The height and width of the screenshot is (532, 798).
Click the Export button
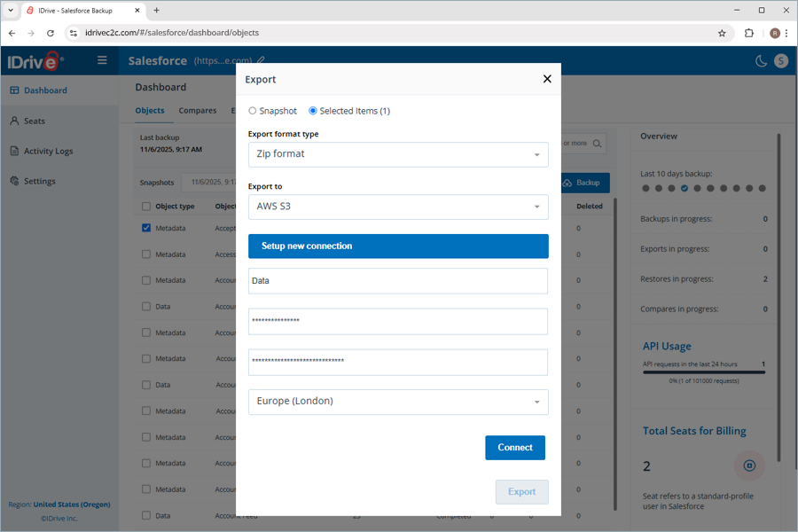click(521, 492)
